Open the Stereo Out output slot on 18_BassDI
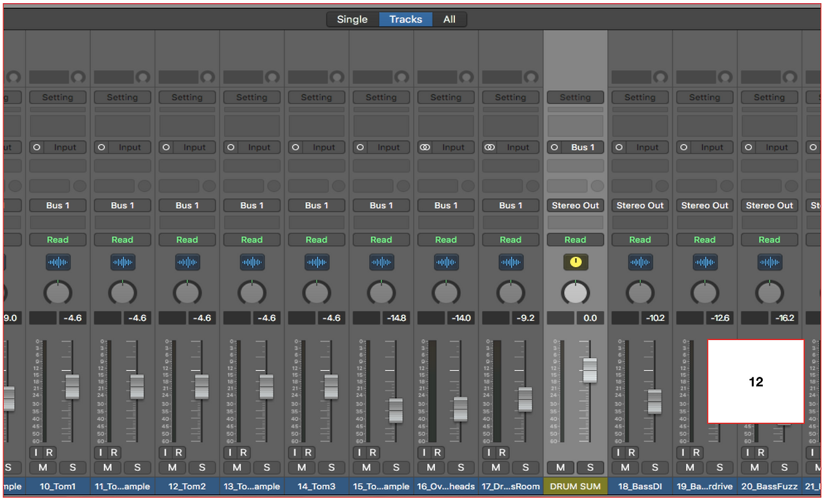Image resolution: width=826 pixels, height=504 pixels. coord(640,205)
